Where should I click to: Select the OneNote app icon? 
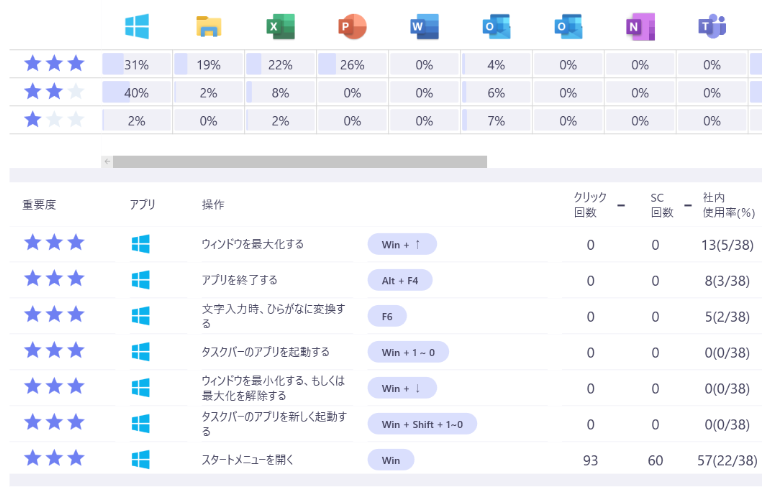640,27
